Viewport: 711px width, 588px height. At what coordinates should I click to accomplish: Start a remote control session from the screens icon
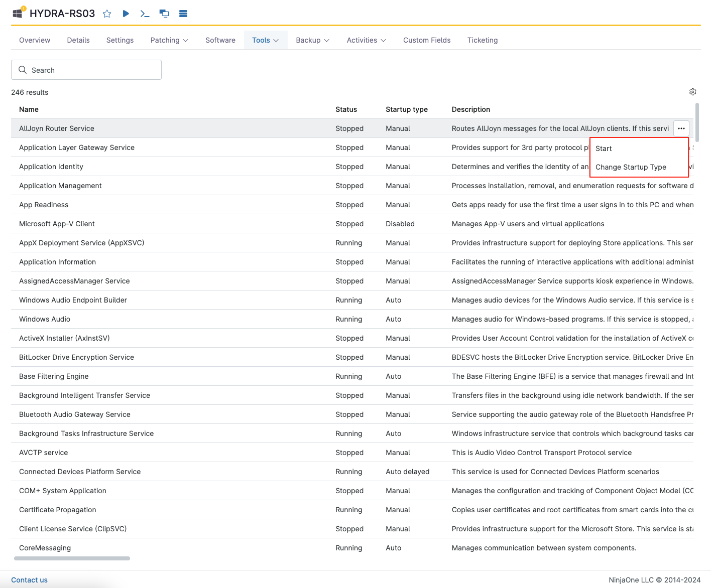tap(164, 14)
